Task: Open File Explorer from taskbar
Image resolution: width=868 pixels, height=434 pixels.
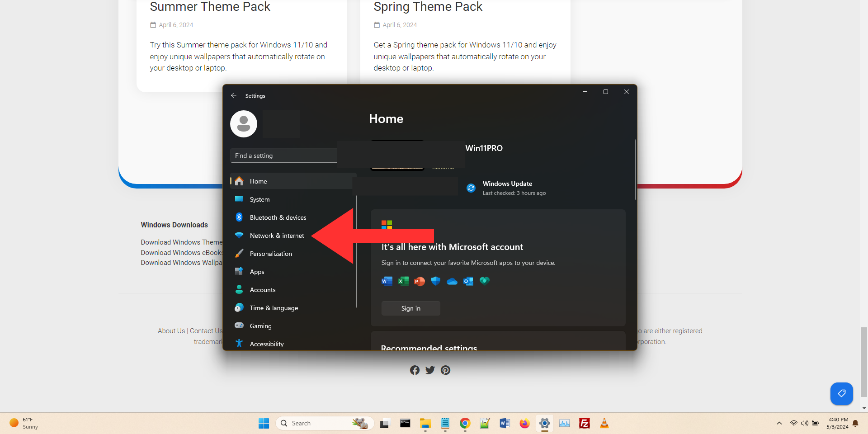Action: (x=425, y=423)
